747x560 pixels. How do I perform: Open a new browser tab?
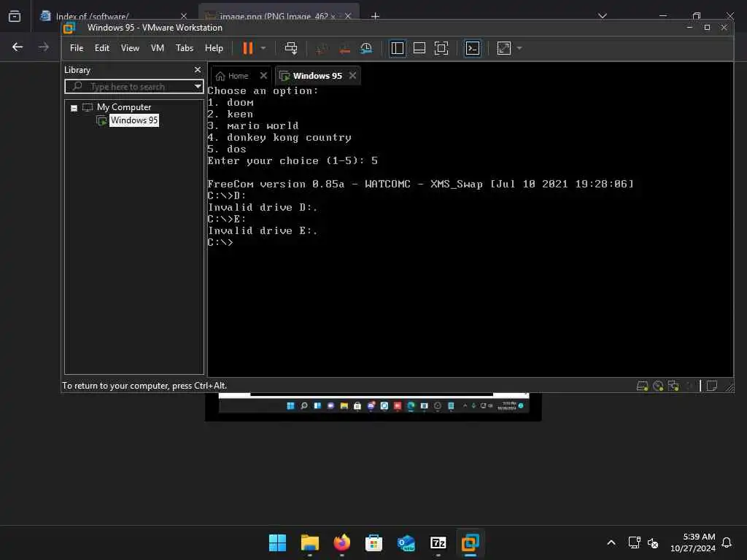point(376,16)
